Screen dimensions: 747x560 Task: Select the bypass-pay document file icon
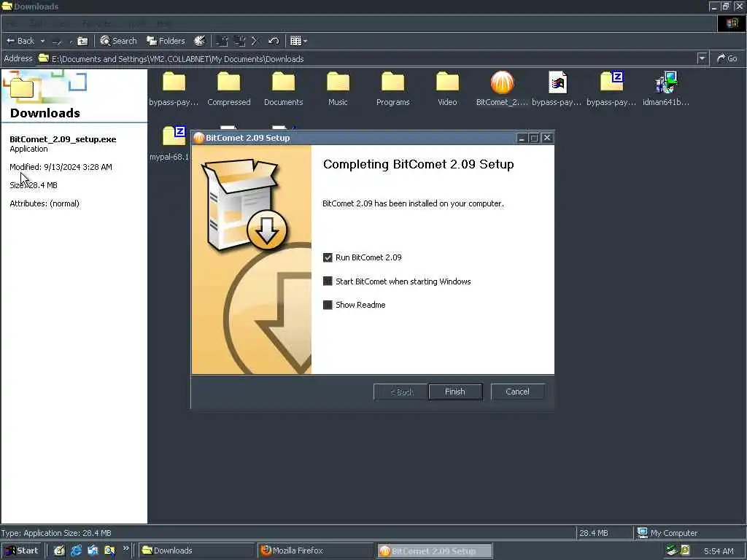pos(557,89)
